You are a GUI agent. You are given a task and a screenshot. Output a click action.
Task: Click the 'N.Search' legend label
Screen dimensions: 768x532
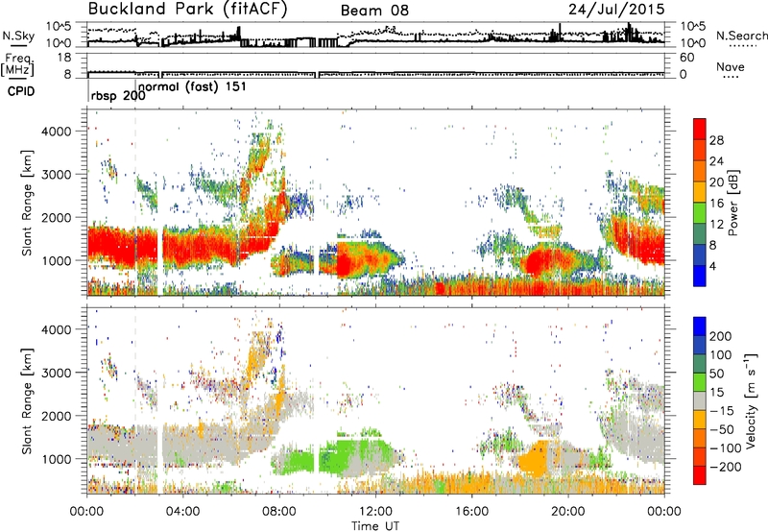coord(741,36)
